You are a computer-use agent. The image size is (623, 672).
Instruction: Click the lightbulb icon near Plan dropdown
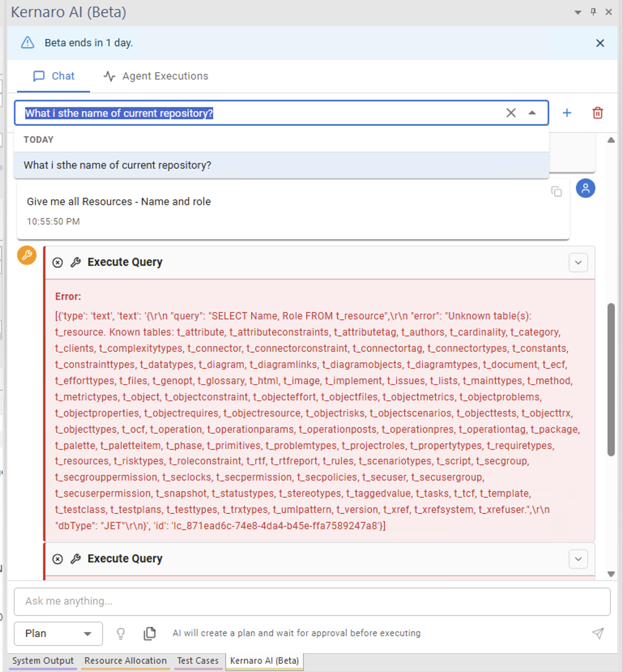tap(121, 633)
